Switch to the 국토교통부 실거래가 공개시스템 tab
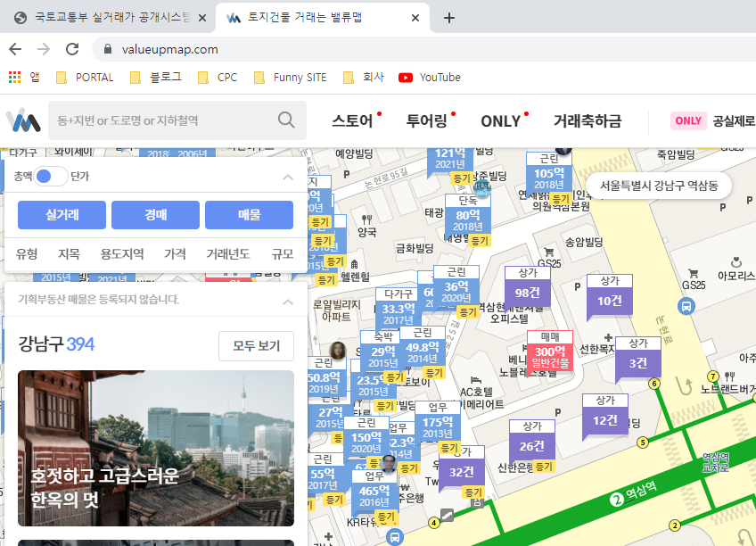This screenshot has height=546, width=756. coord(107,18)
